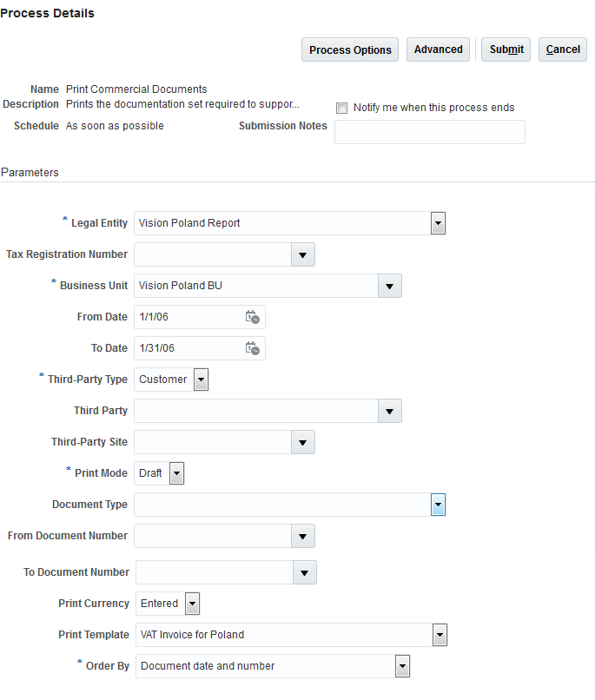The height and width of the screenshot is (700, 595).
Task: Open the From Date calendar picker
Action: coord(252,317)
